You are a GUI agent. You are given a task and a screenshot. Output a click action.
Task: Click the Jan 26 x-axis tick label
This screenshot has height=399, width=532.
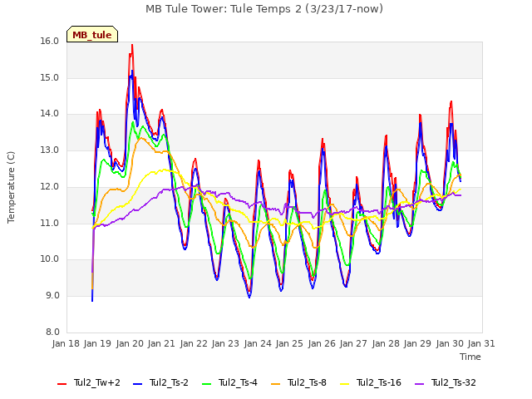(322, 343)
